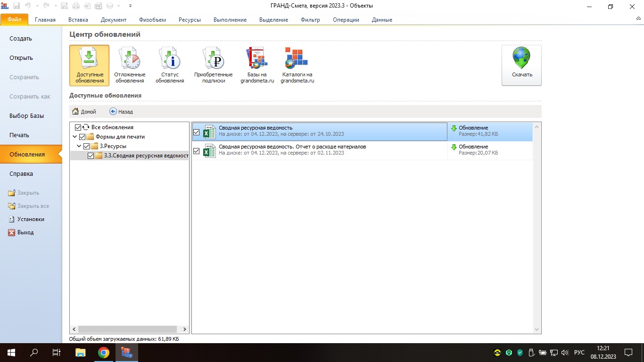
Task: Open the volume control in system tray
Action: 565,353
